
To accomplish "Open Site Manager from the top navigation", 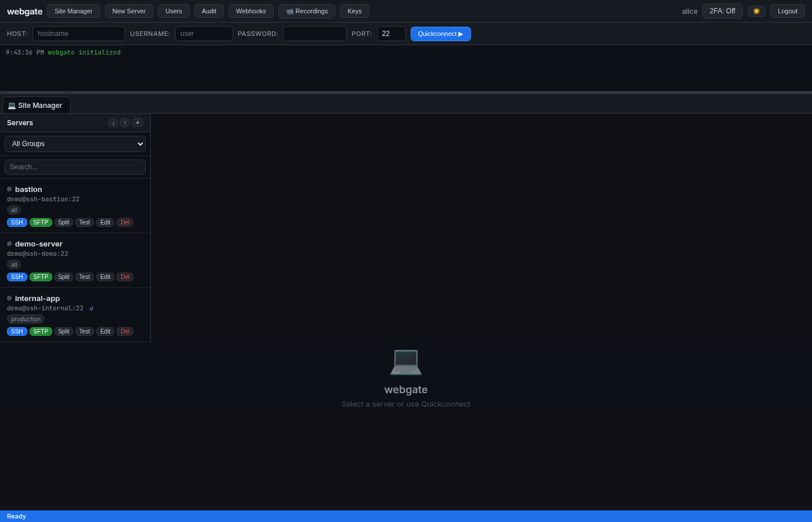I will click(74, 11).
